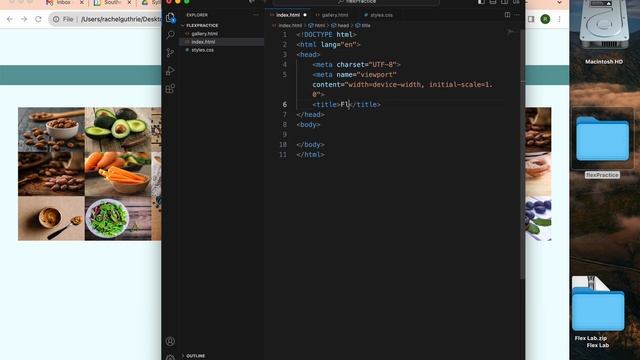Open the Run and Debug view
640x360 pixels.
[x=170, y=71]
